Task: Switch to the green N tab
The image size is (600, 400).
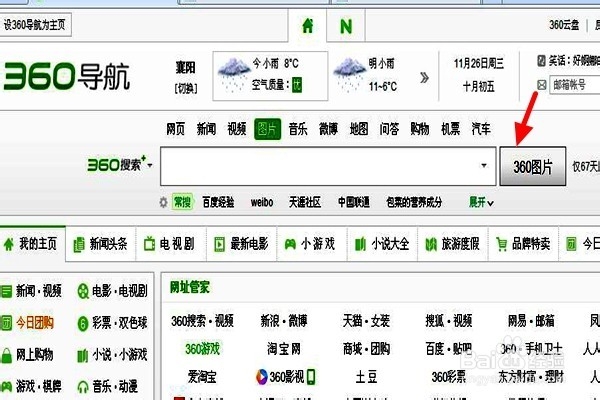Action: (346, 26)
